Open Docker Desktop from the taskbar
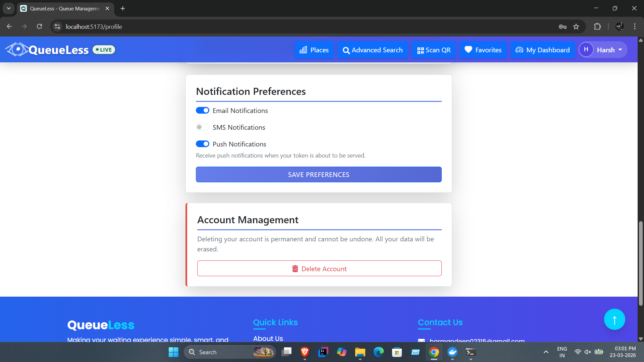The width and height of the screenshot is (644, 362). click(x=452, y=352)
